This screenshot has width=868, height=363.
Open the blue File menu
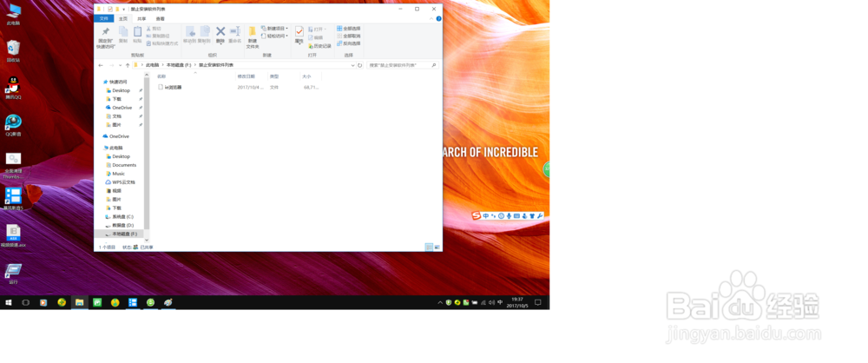[x=104, y=18]
